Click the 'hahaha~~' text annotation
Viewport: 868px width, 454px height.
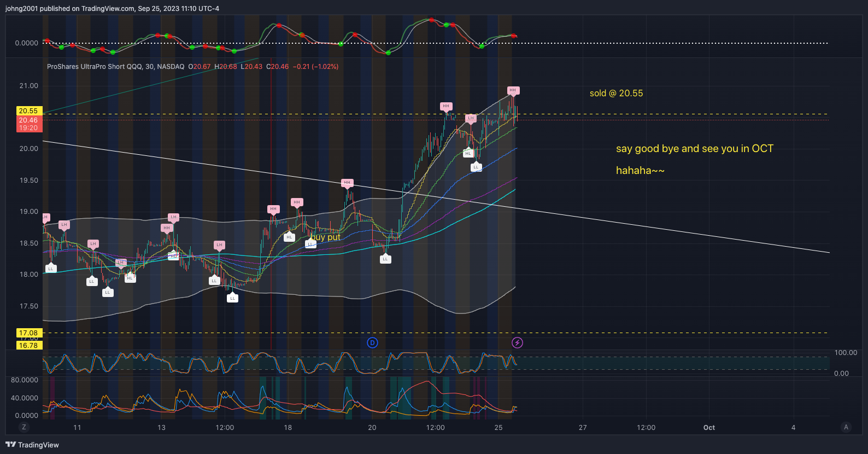pos(640,170)
